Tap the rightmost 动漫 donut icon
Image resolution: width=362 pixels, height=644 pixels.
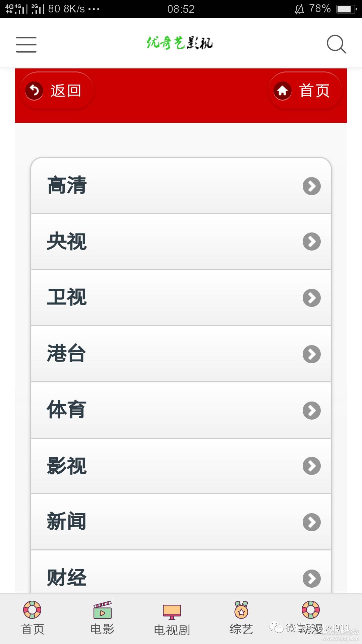point(311,610)
